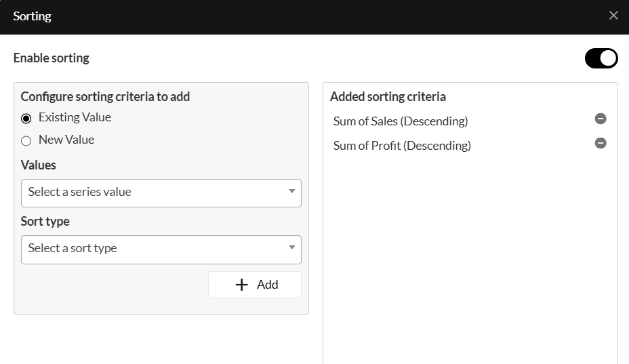Click the 'New Value' label text
Image resolution: width=629 pixels, height=364 pixels.
66,140
